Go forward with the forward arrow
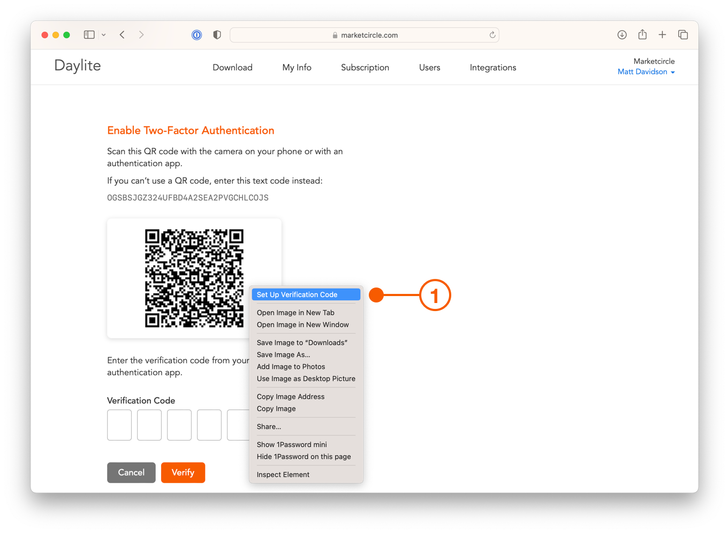The width and height of the screenshot is (728, 560). pos(141,35)
